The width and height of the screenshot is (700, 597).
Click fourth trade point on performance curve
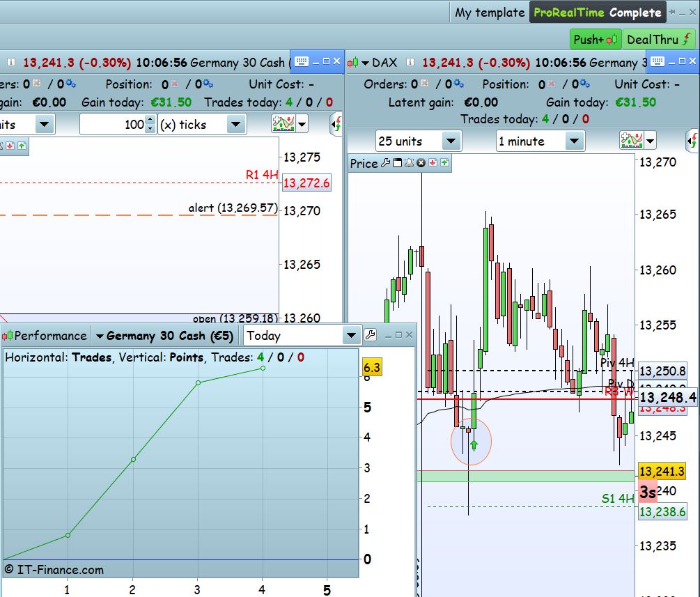pos(263,369)
